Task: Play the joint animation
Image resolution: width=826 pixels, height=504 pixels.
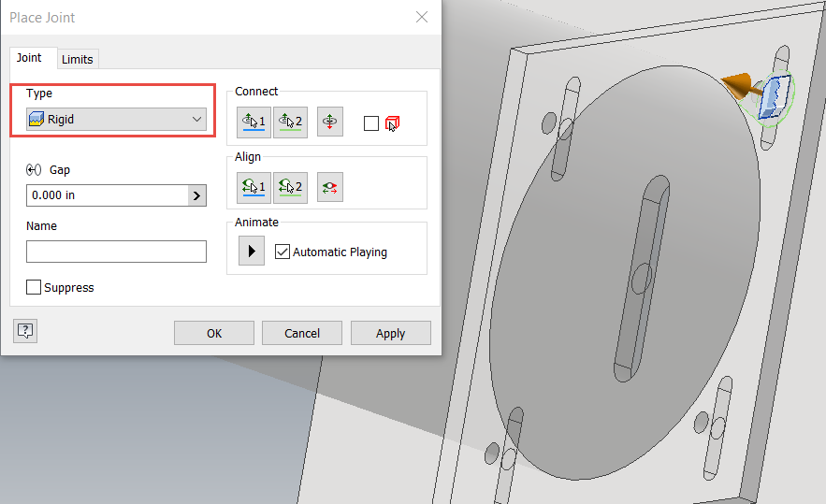Action: pyautogui.click(x=252, y=251)
